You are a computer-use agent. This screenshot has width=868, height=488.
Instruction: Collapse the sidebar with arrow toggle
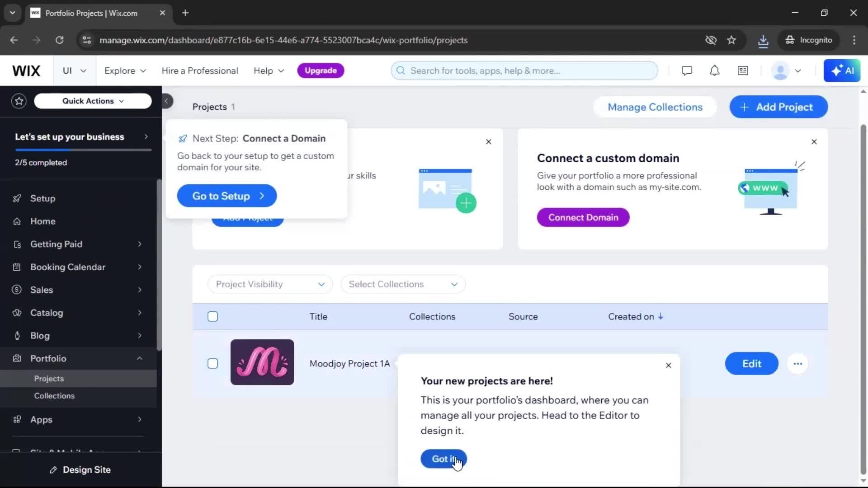166,101
